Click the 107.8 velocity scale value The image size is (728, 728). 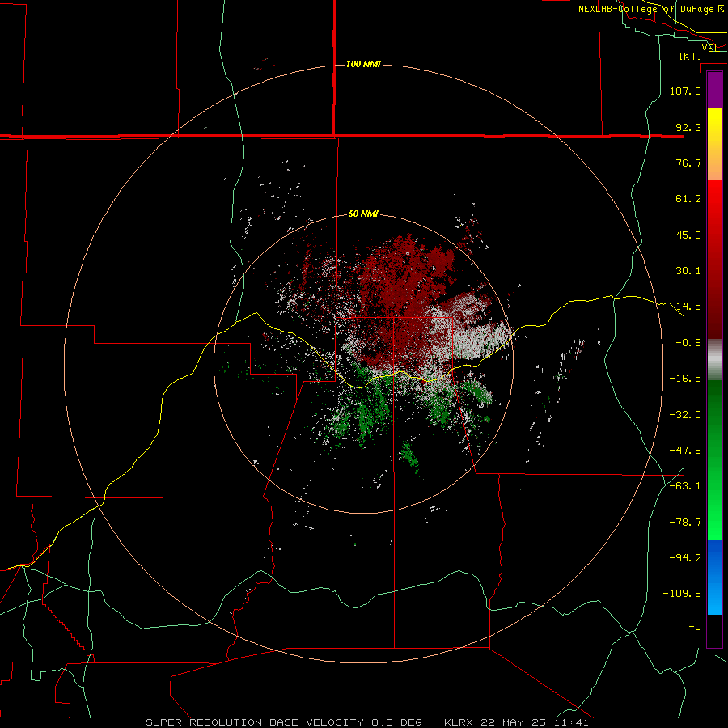[x=685, y=91]
